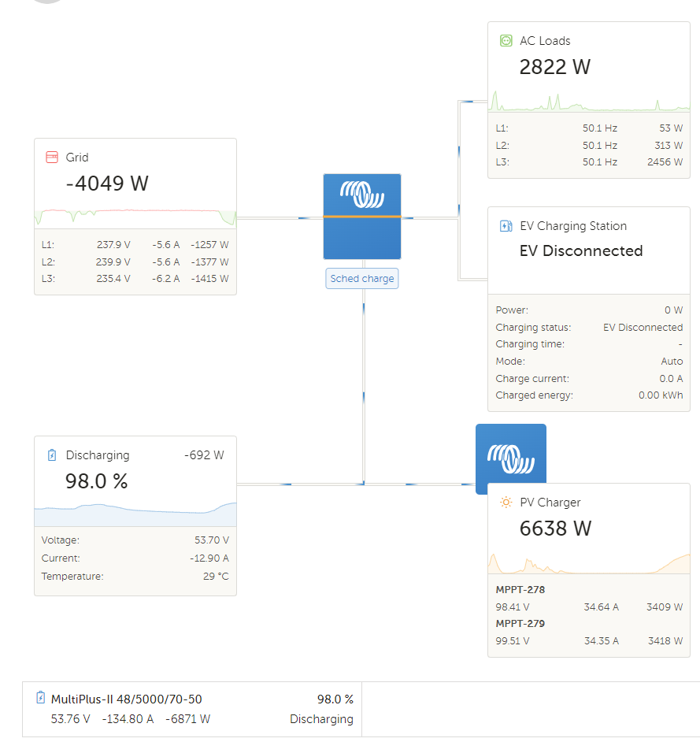Click the 98.0% state of charge graph
This screenshot has width=700, height=742.
point(134,512)
